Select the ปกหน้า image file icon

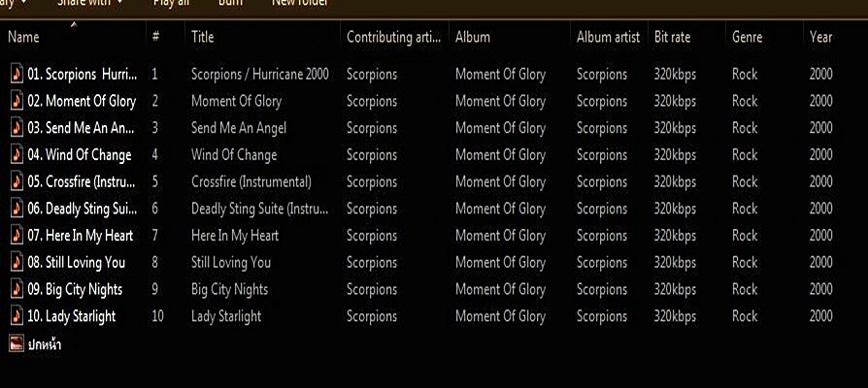click(x=16, y=342)
